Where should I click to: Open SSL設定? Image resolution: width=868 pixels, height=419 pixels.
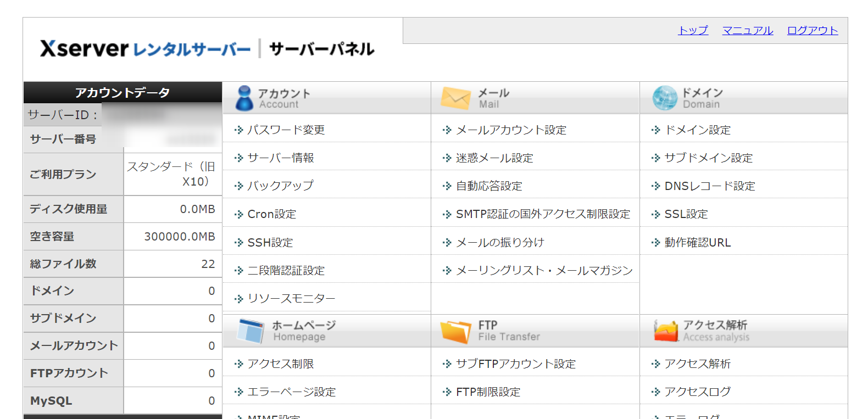pyautogui.click(x=686, y=214)
